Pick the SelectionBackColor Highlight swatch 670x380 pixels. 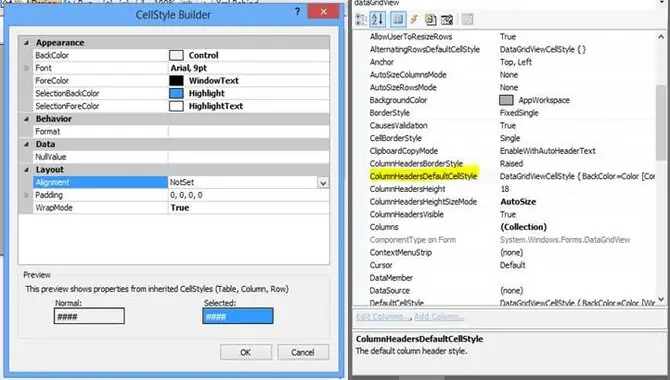(x=176, y=93)
